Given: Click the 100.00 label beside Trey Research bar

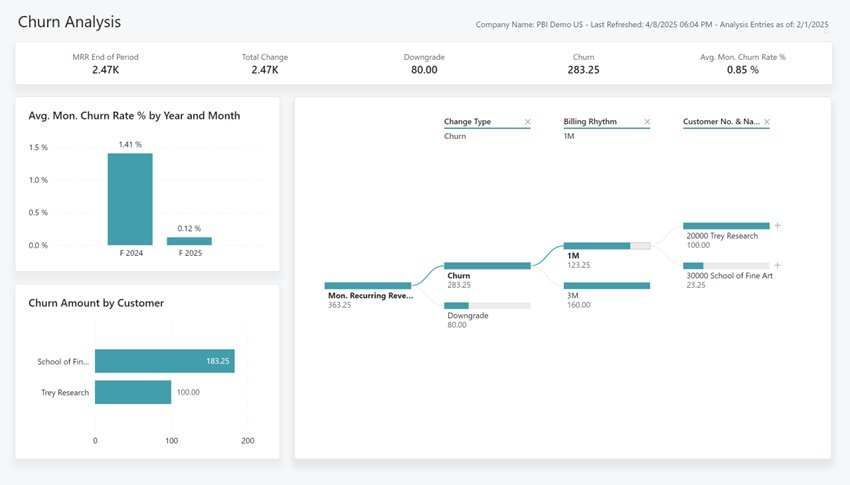Looking at the screenshot, I should click(x=188, y=392).
